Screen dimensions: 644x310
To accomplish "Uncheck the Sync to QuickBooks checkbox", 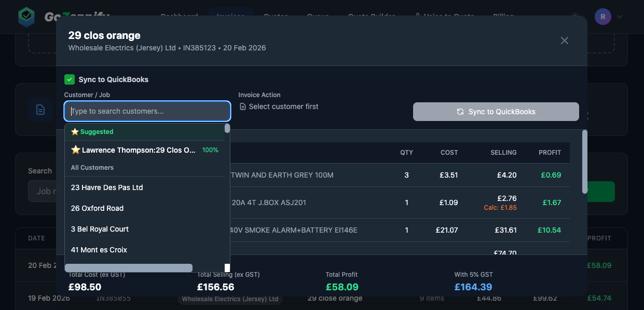I will click(69, 79).
